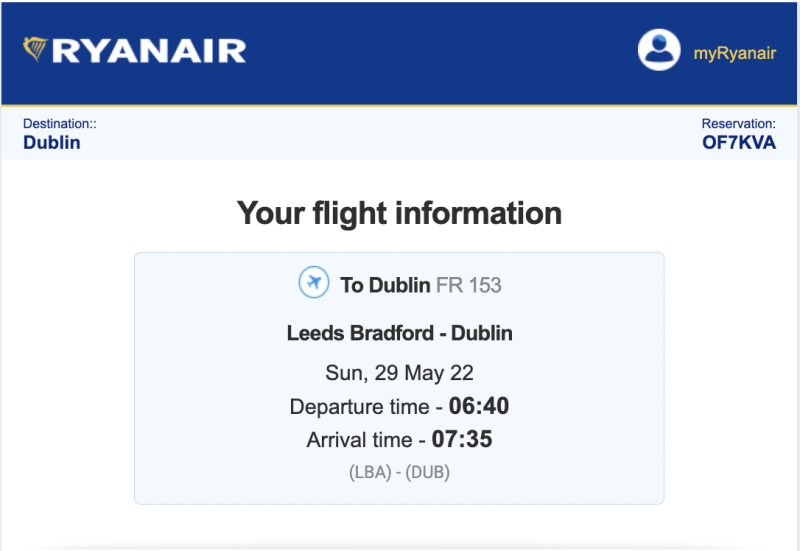Click the Dublin destination value

click(51, 143)
